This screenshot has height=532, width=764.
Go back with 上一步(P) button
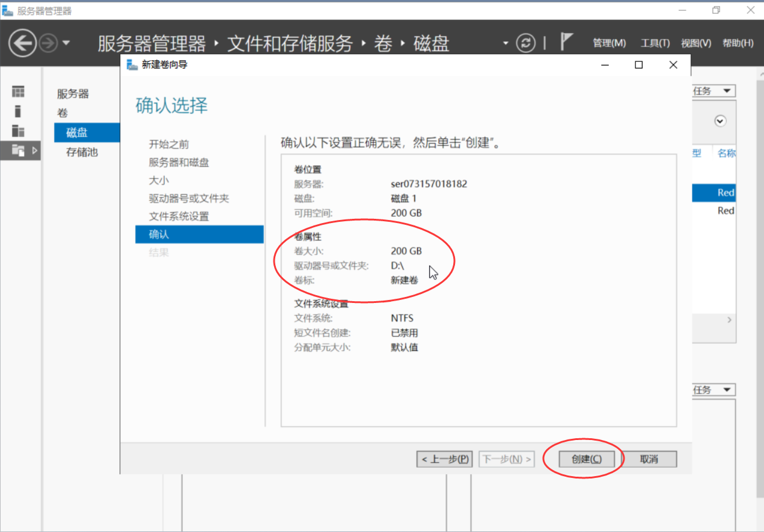click(x=445, y=459)
